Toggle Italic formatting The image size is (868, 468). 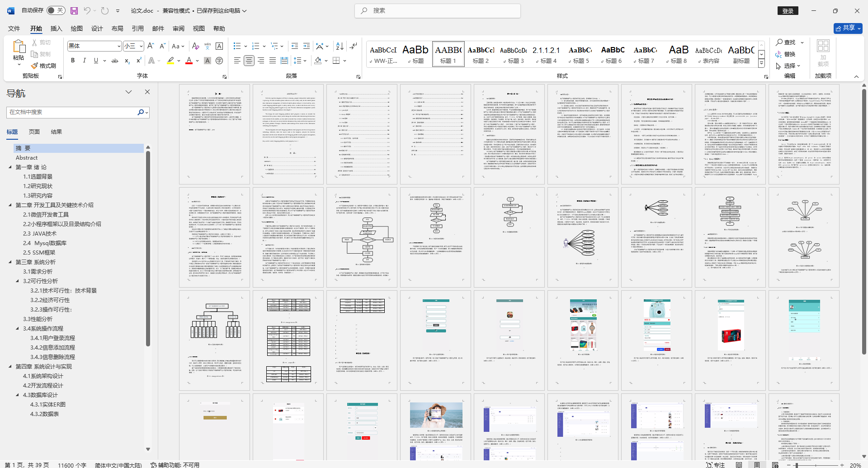84,61
